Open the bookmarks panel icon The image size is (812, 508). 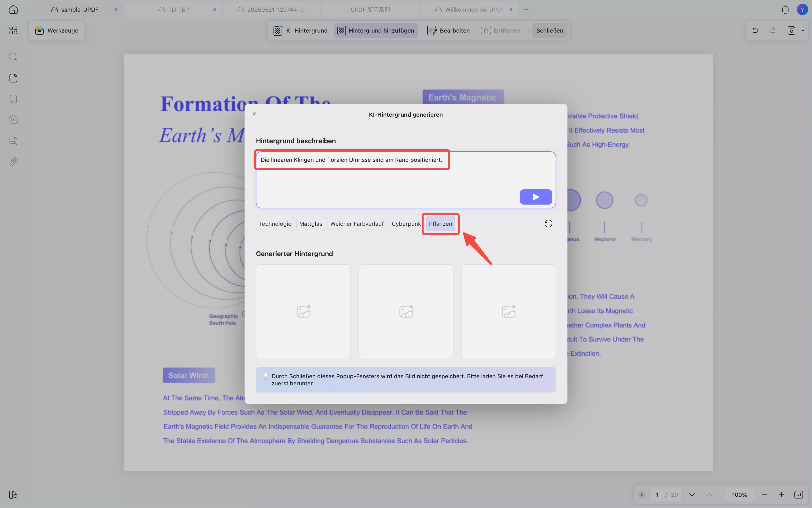[x=13, y=99]
